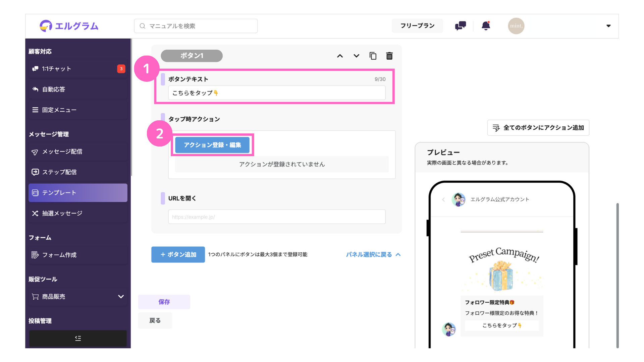Click 全てのボタンにアクション追加 button
Viewport: 644px width, 362px height.
538,128
